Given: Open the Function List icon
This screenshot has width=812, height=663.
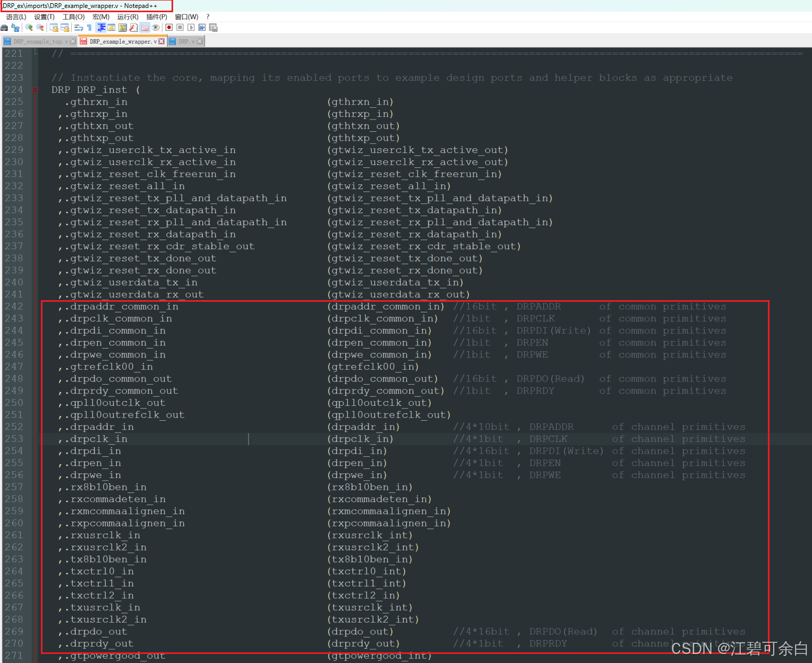Looking at the screenshot, I should pos(134,28).
